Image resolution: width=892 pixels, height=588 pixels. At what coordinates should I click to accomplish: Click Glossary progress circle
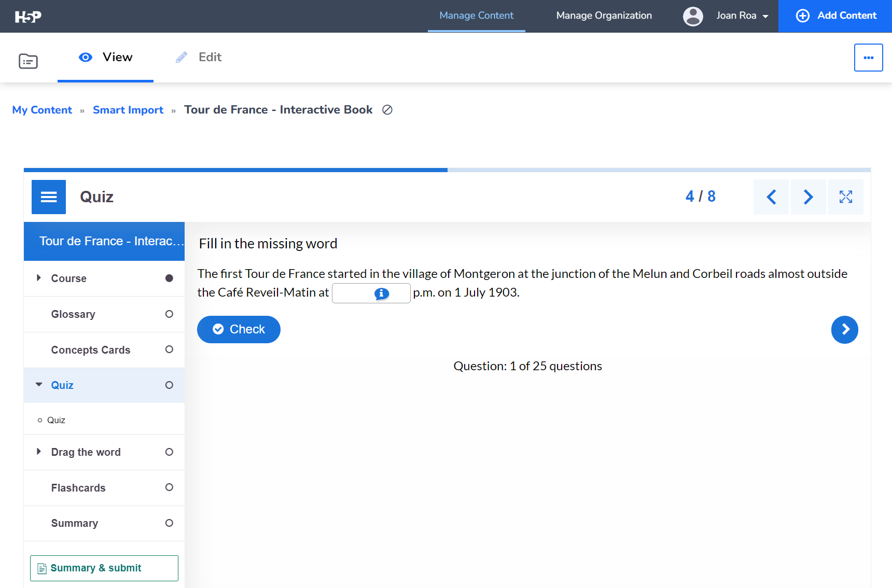[169, 314]
